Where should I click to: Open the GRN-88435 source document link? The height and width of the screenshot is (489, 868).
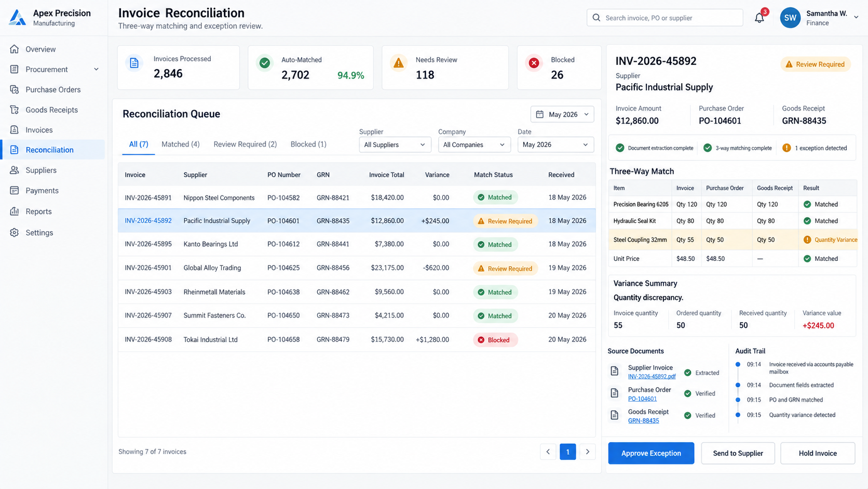click(643, 421)
